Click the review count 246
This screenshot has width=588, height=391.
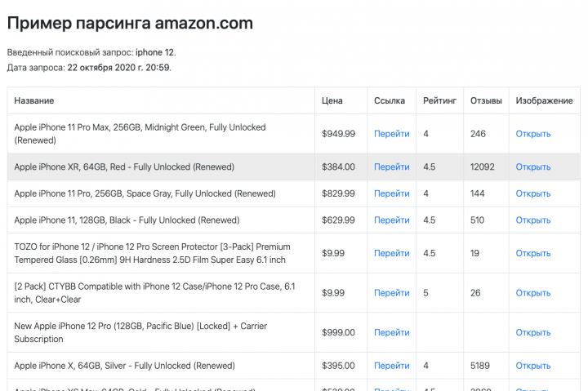(x=478, y=134)
